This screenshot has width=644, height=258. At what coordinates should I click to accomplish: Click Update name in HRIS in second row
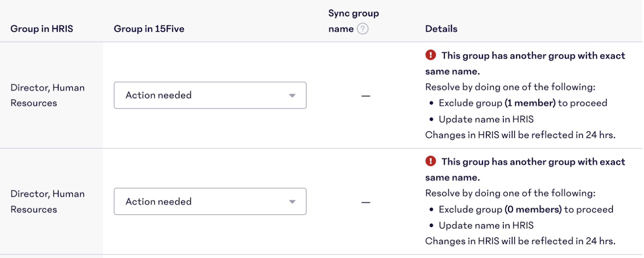tap(486, 226)
